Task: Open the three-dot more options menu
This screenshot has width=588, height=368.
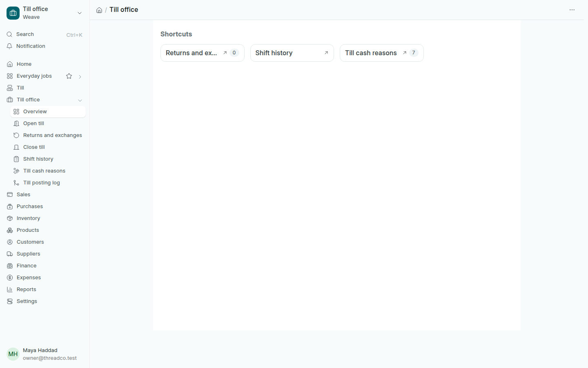Action: pos(572,10)
